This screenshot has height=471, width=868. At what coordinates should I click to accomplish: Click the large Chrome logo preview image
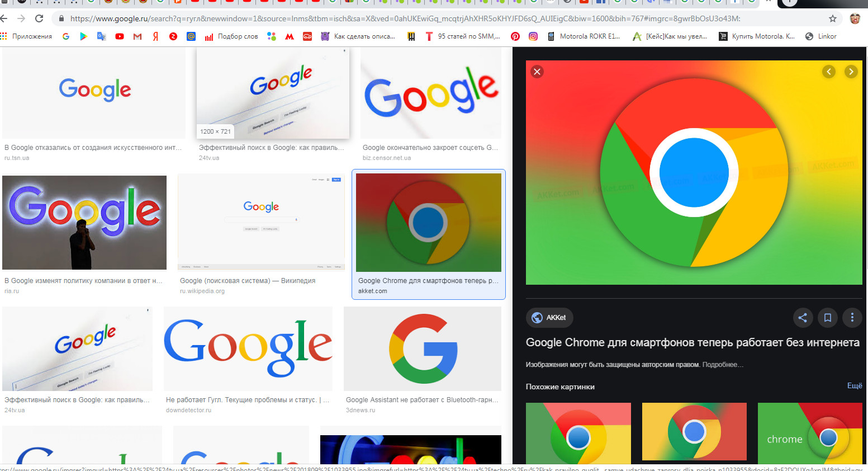coord(694,173)
